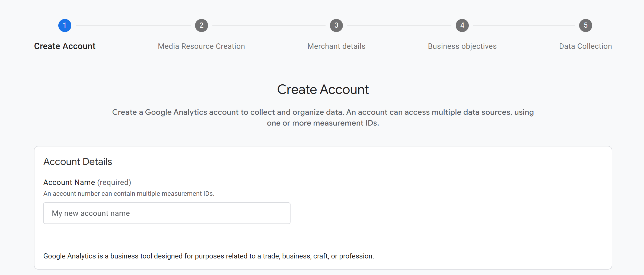Click the Create Account page heading
Viewport: 644px width, 275px height.
coord(323,89)
